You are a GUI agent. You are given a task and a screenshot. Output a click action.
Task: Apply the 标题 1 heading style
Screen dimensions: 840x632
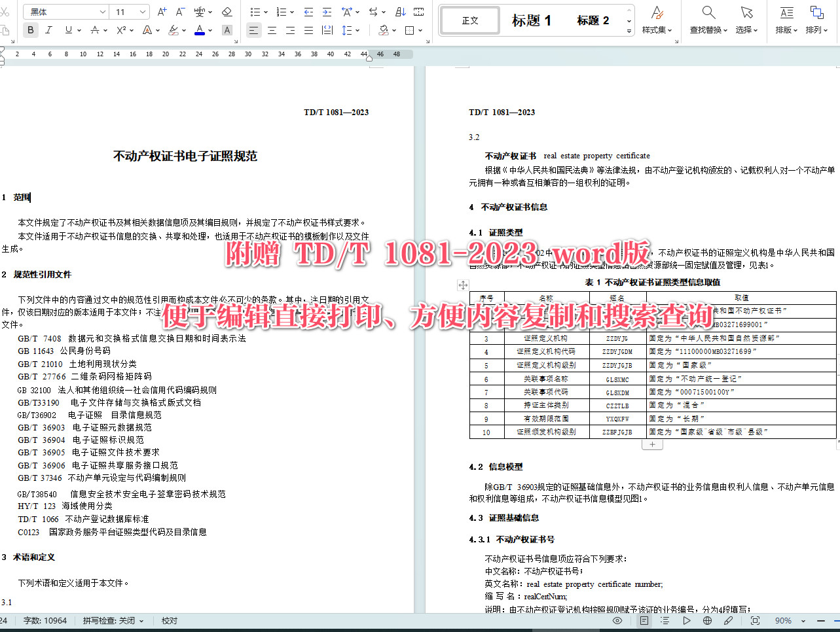point(532,20)
